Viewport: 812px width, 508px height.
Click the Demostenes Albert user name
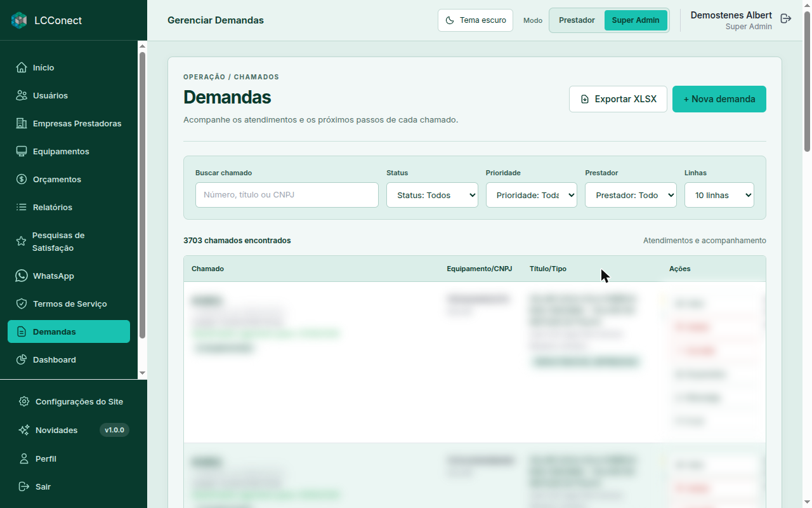(731, 15)
